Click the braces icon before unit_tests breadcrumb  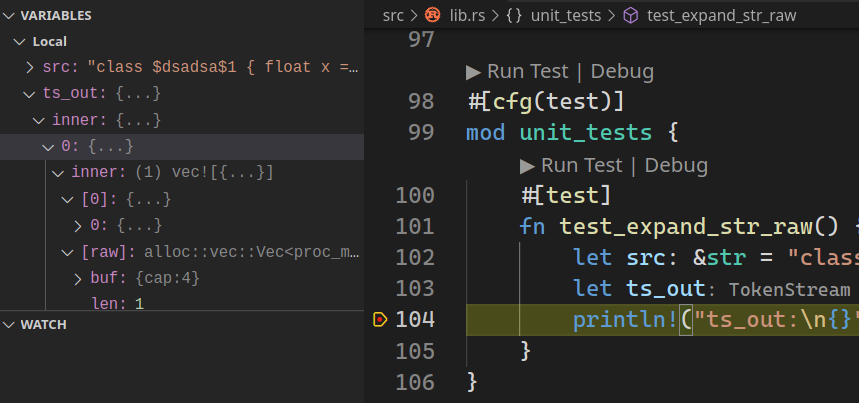(514, 15)
